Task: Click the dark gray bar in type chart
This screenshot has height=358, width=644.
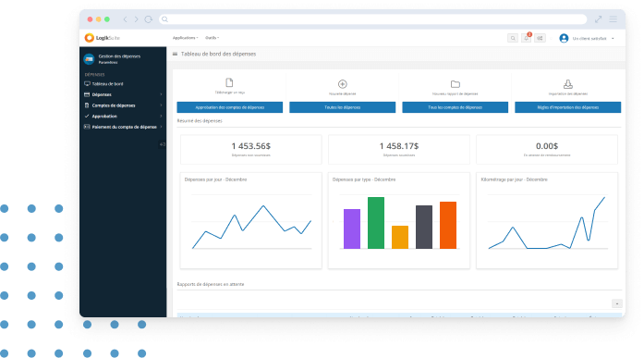Action: coord(424,227)
